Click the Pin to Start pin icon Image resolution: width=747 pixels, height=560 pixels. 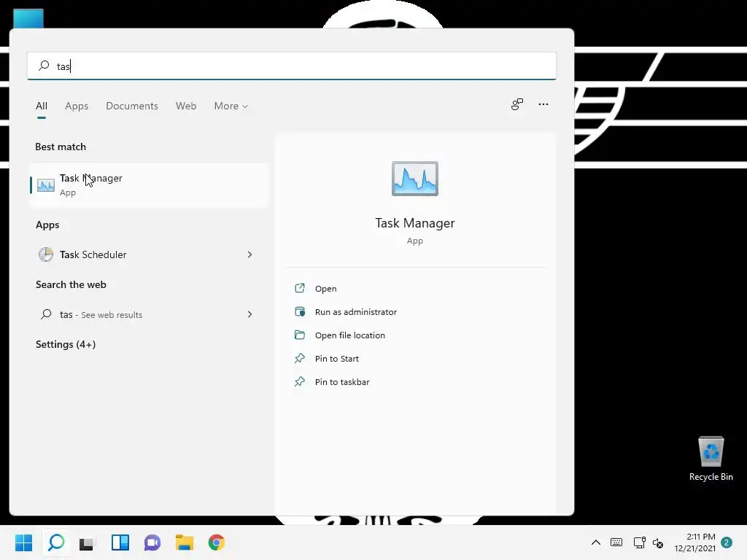tap(300, 358)
